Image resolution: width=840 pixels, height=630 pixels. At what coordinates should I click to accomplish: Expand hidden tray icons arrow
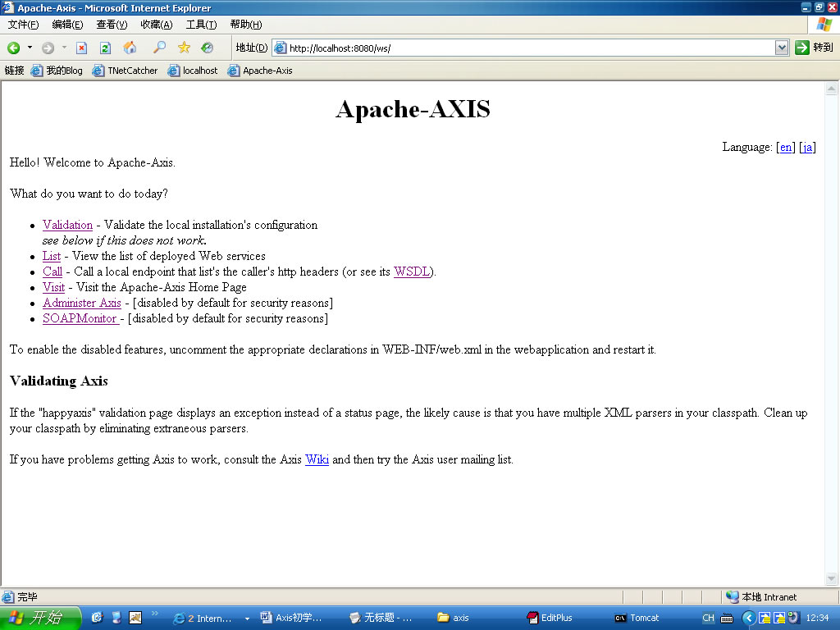click(x=748, y=619)
